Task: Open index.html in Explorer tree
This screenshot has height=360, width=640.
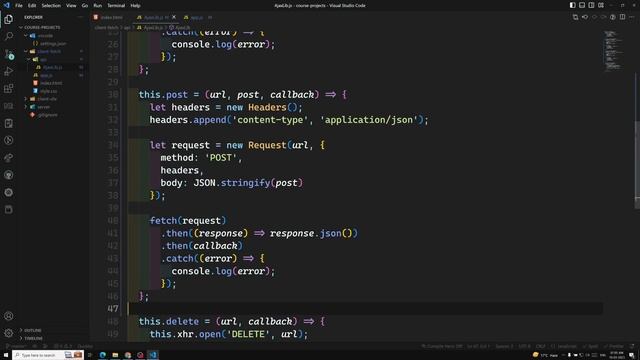Action: point(51,83)
